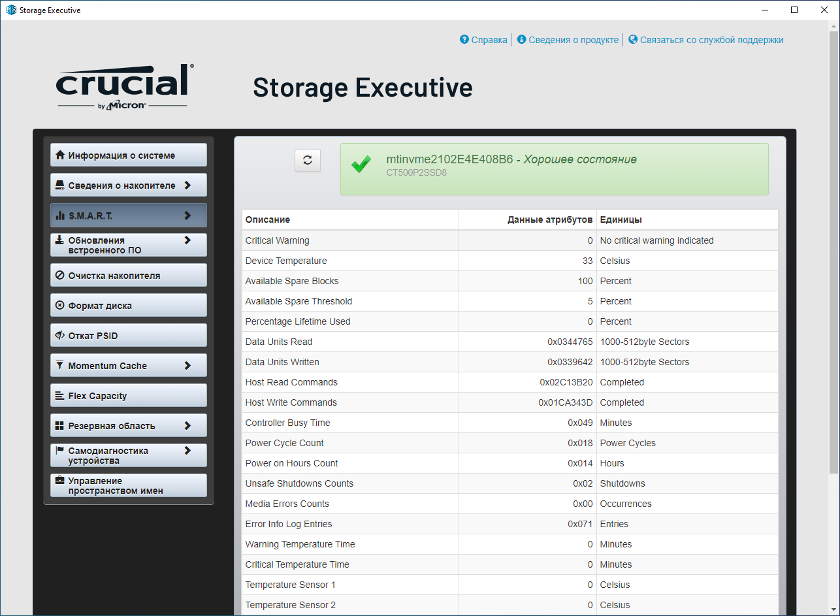Click the Host Read Commands value 0x02C13B20
Image resolution: width=840 pixels, height=616 pixels.
566,382
